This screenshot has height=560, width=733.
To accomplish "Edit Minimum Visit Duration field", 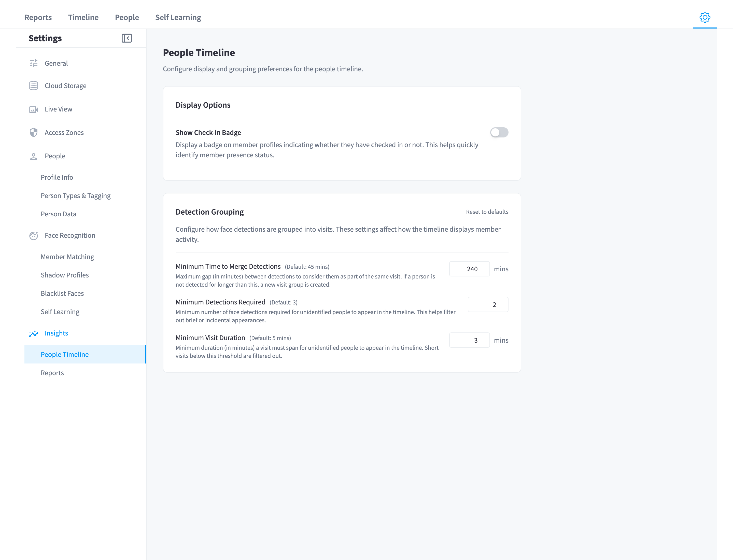I will click(x=469, y=340).
